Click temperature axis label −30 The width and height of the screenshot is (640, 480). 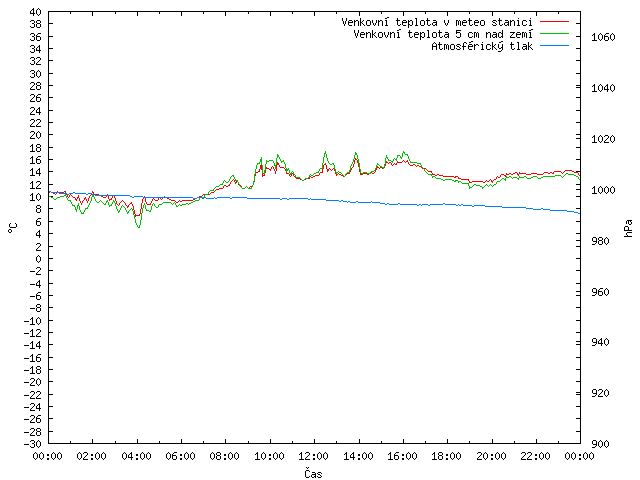pyautogui.click(x=33, y=444)
